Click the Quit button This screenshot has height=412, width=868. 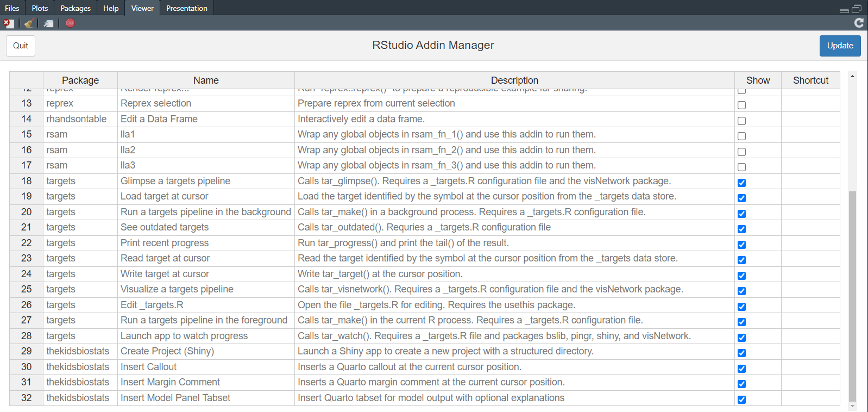(x=21, y=46)
